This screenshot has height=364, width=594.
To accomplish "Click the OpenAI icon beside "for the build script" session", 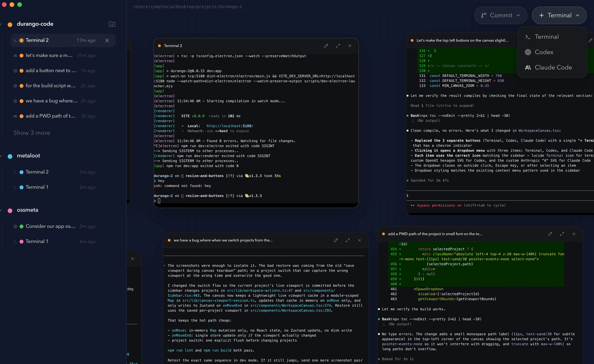I will click(x=15, y=86).
